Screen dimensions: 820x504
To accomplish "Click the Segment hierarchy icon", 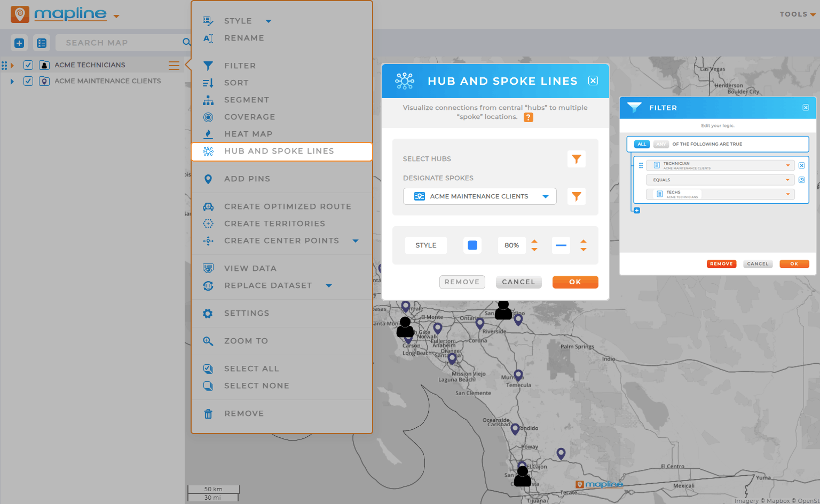I will click(x=208, y=100).
